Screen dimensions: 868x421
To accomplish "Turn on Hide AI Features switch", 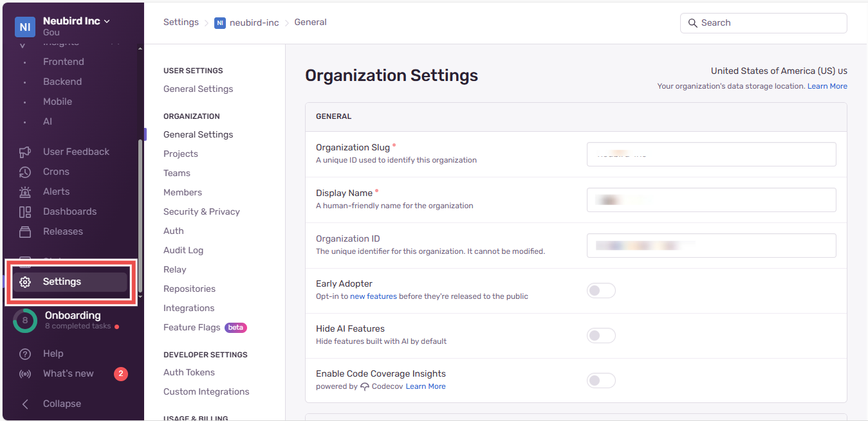I will pyautogui.click(x=601, y=336).
